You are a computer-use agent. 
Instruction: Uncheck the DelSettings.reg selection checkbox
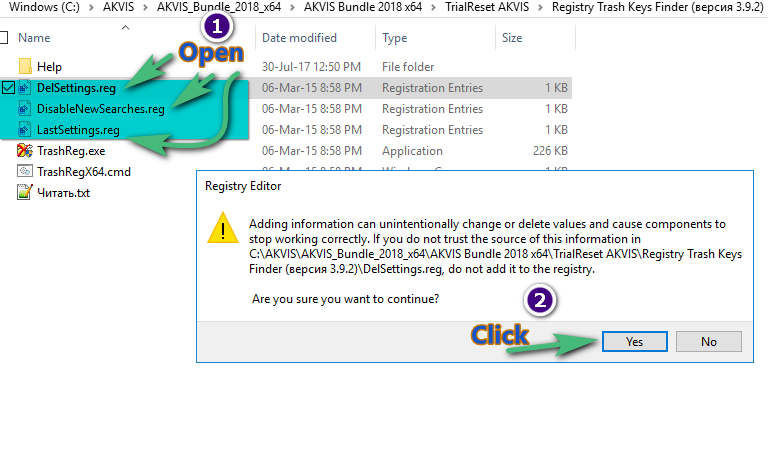tap(8, 88)
